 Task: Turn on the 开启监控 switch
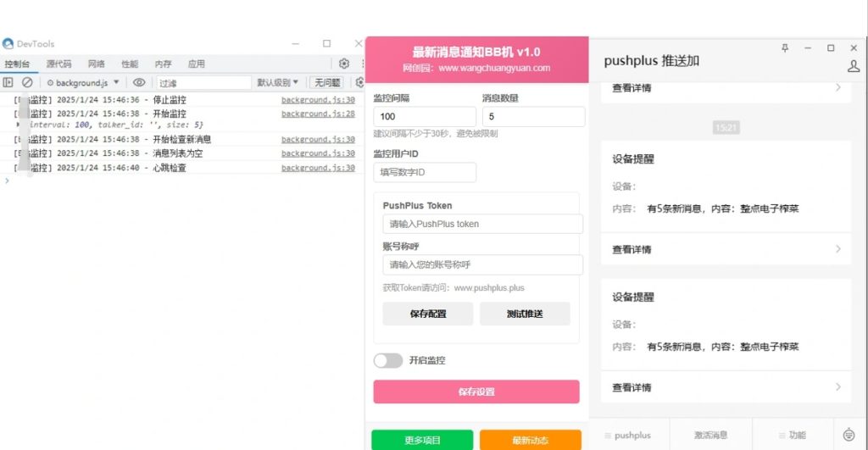[x=387, y=360]
